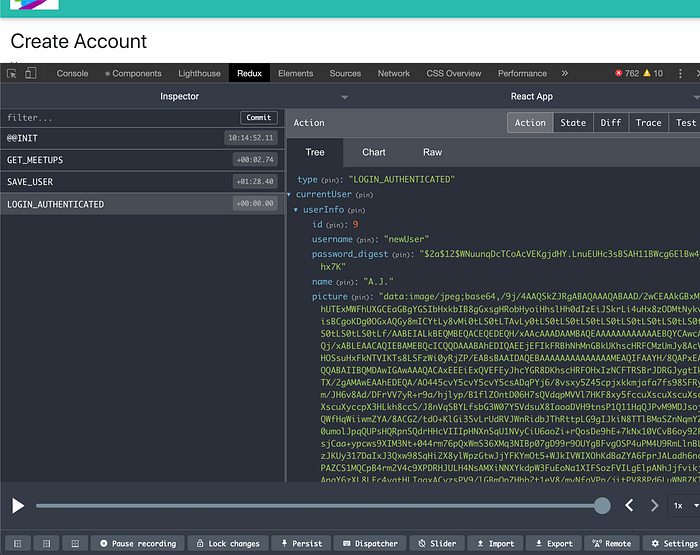700x555 pixels.
Task: Open the React App instance dropdown
Action: [x=531, y=96]
